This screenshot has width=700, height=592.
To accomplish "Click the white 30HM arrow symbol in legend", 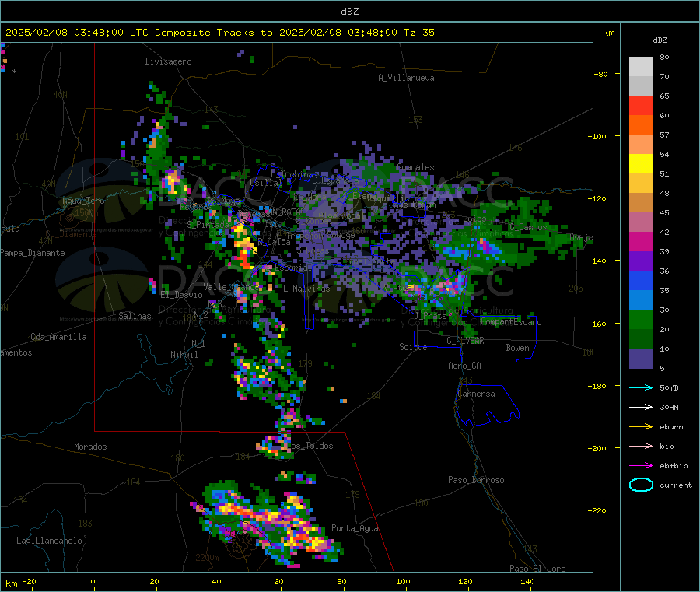I will [x=641, y=407].
